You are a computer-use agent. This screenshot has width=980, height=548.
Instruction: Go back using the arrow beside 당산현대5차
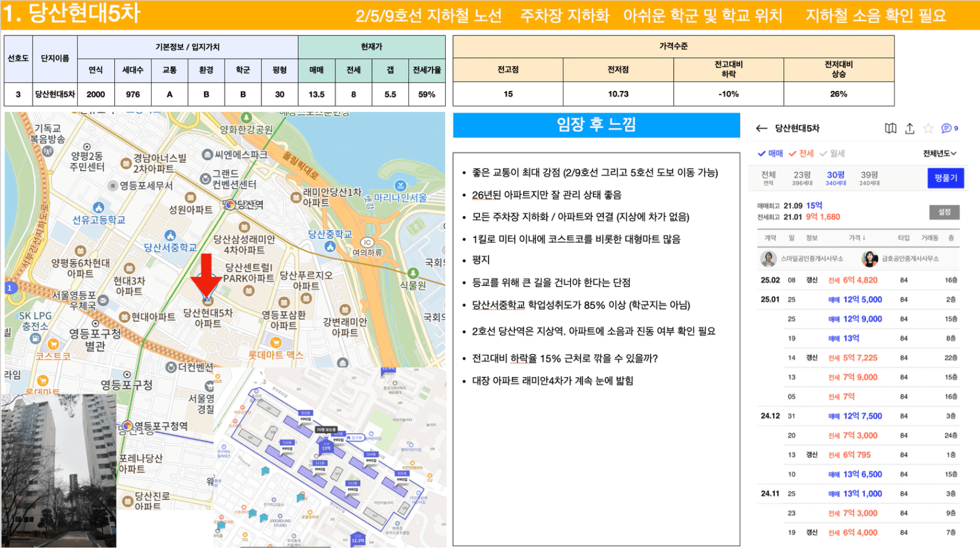pyautogui.click(x=761, y=128)
